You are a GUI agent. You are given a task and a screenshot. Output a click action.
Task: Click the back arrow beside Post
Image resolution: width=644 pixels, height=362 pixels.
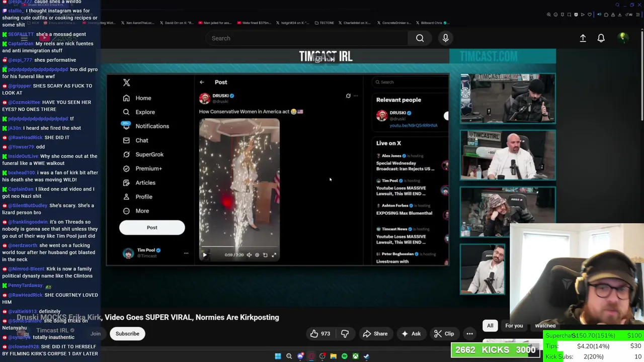click(202, 82)
